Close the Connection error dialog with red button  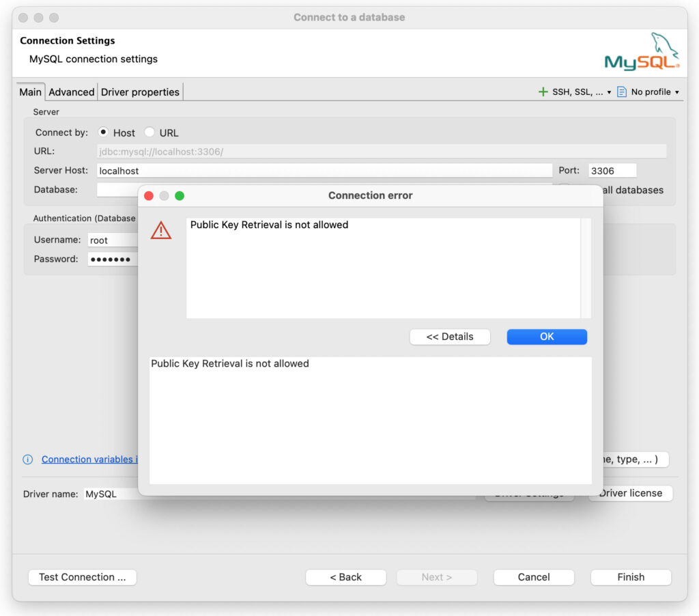pyautogui.click(x=149, y=196)
